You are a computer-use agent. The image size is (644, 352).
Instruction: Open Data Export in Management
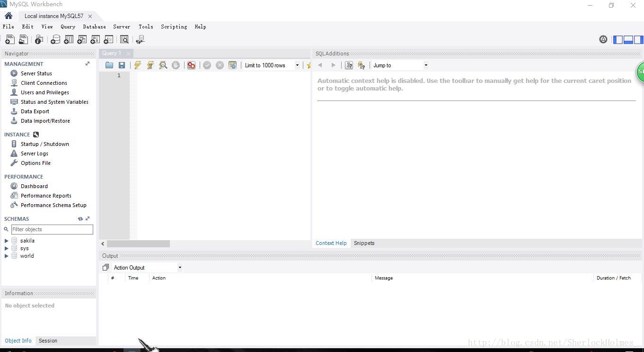pos(35,111)
